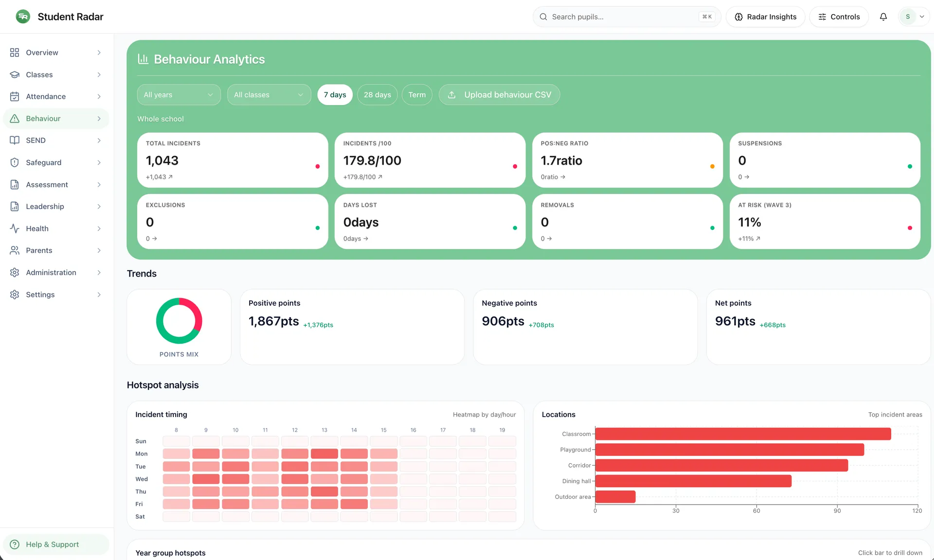Expand the Settings section chevron
The image size is (934, 560).
click(99, 295)
